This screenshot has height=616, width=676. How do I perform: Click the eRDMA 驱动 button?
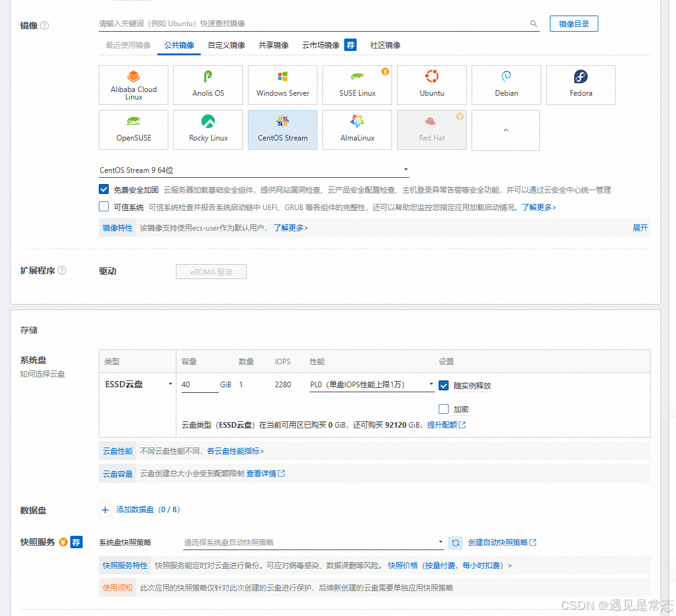click(x=211, y=272)
